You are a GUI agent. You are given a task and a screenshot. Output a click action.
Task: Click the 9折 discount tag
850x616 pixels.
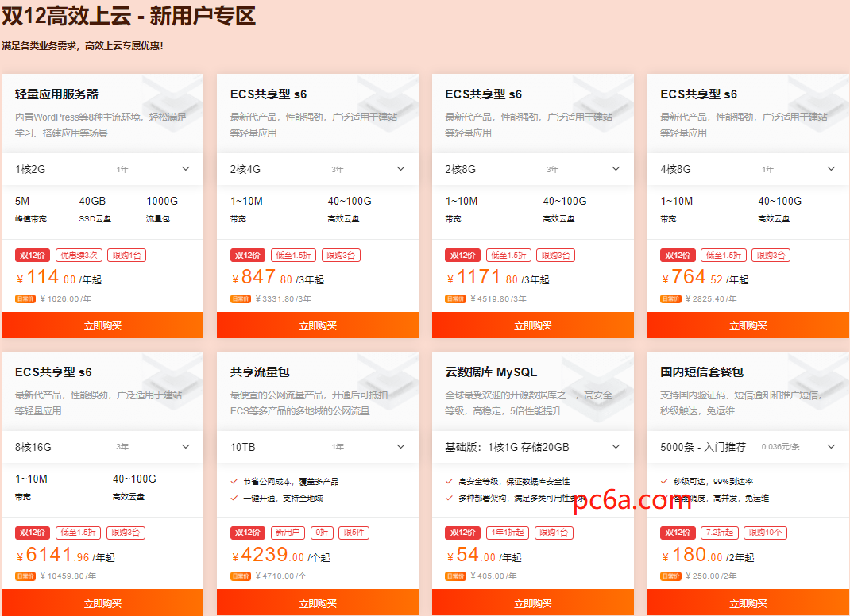coord(322,533)
